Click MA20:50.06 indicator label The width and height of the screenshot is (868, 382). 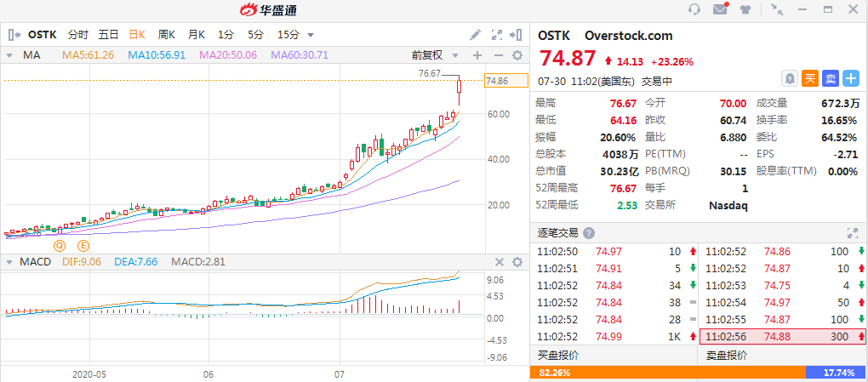tap(228, 55)
